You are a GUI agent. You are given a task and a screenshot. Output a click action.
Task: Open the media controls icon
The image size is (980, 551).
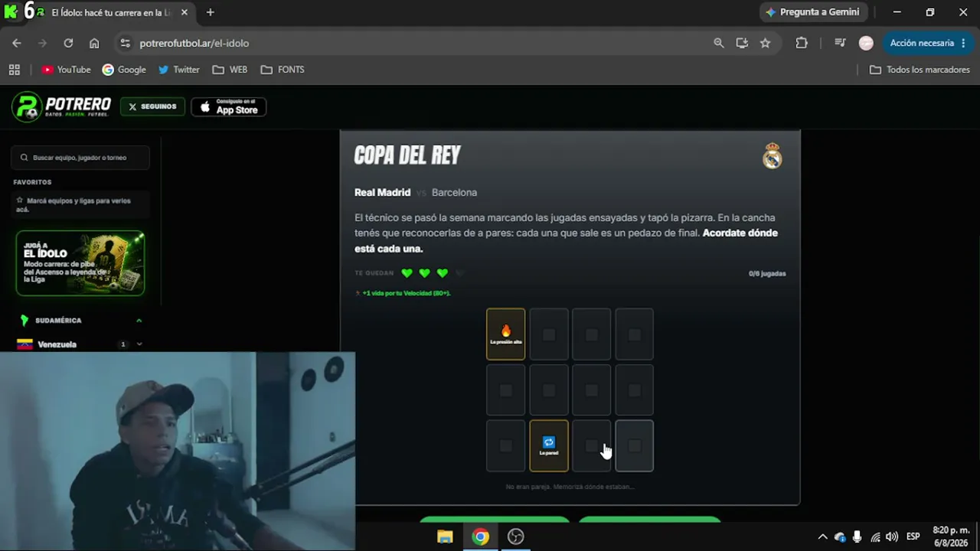point(840,43)
